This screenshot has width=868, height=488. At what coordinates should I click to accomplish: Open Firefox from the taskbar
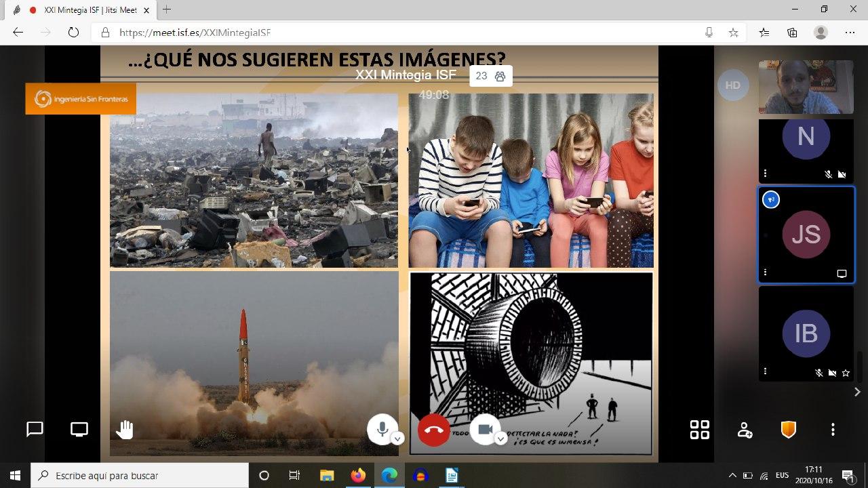point(358,476)
